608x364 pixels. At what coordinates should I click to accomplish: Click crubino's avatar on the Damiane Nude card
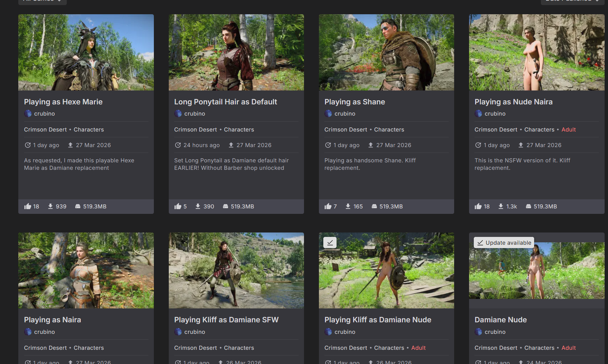click(x=478, y=332)
